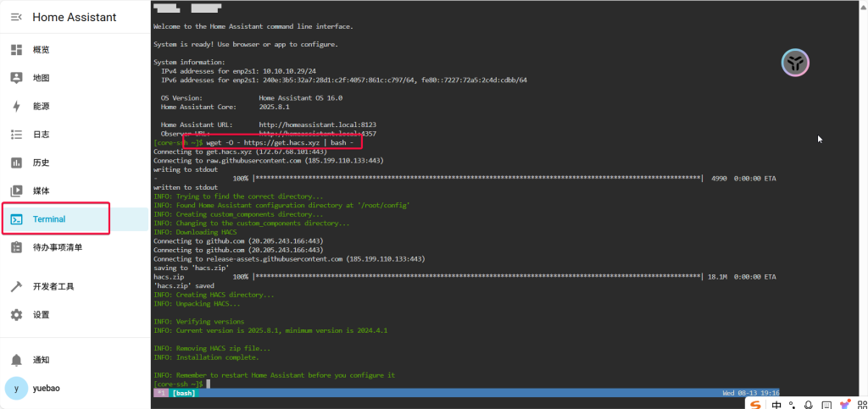The height and width of the screenshot is (409, 868).
Task: Click the orange Sogou S logo
Action: tap(755, 405)
